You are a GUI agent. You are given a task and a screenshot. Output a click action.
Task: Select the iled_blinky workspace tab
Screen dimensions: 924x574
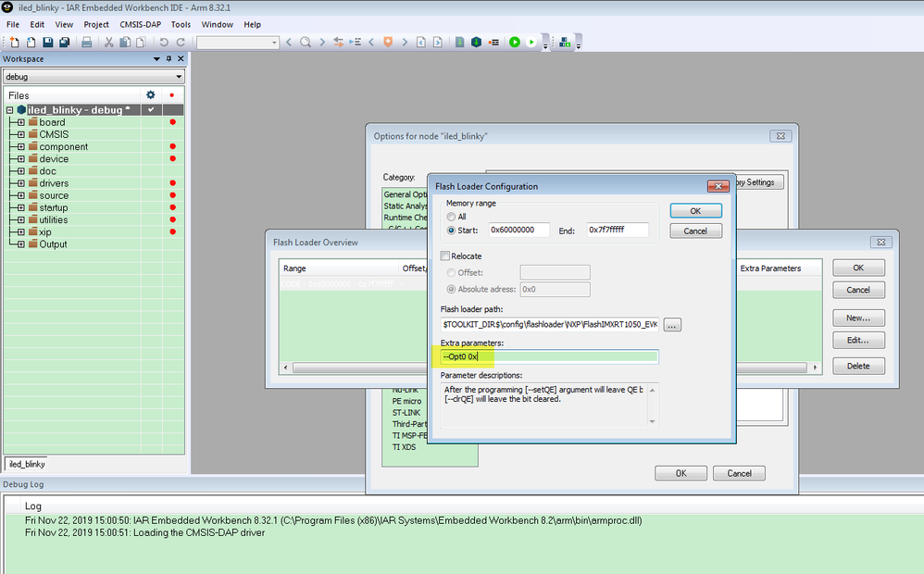point(27,464)
